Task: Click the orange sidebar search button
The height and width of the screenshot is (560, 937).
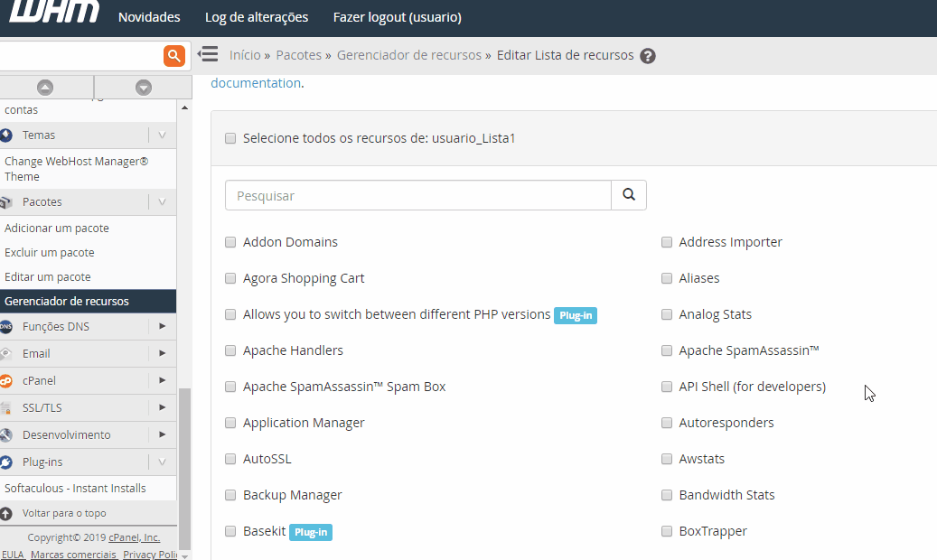Action: coord(173,56)
